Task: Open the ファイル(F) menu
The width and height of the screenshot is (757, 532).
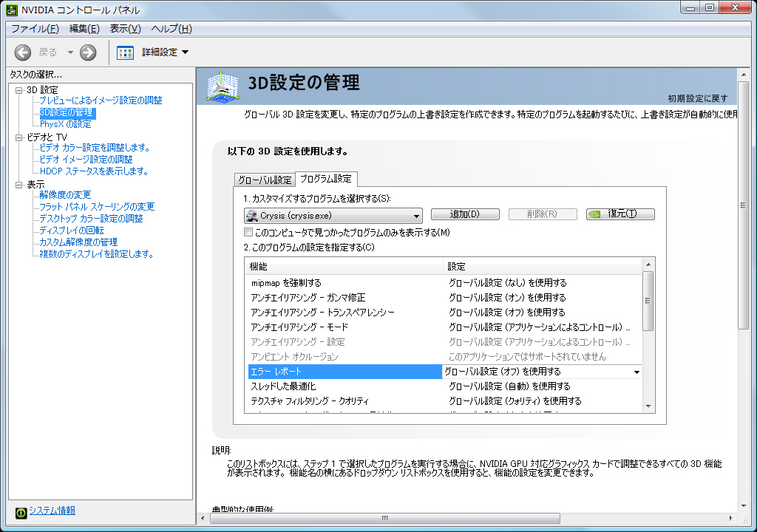Action: pyautogui.click(x=35, y=29)
